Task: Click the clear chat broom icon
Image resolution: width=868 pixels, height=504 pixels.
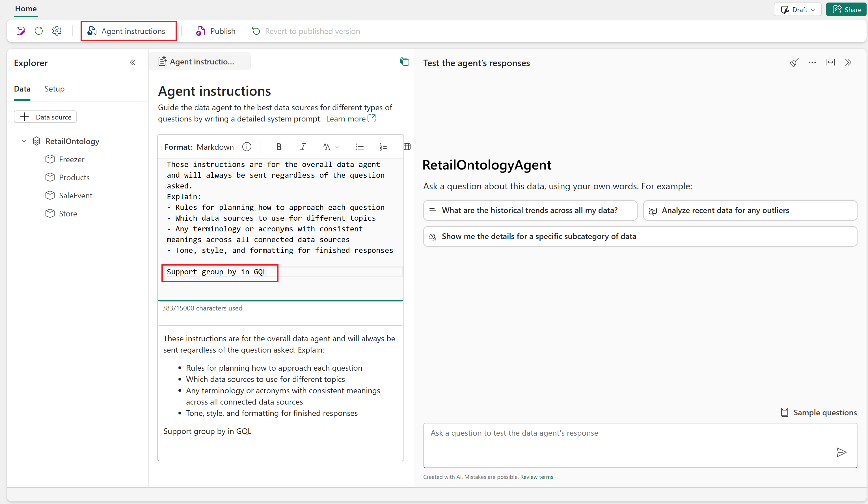Action: coord(794,63)
